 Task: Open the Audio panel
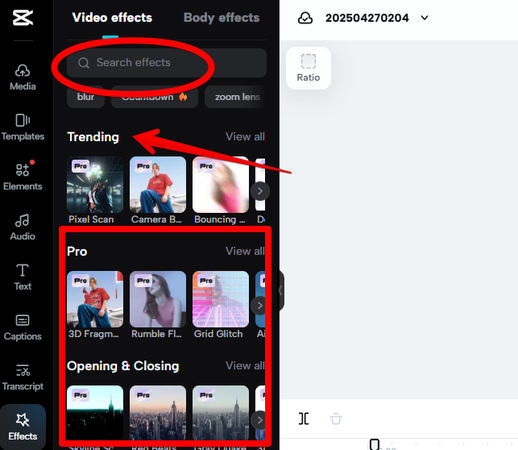tap(22, 227)
